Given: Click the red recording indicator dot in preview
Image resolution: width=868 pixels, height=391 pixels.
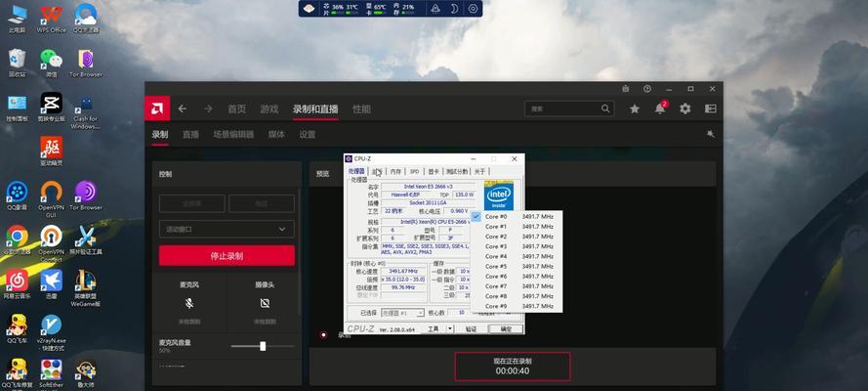Looking at the screenshot, I should point(323,334).
